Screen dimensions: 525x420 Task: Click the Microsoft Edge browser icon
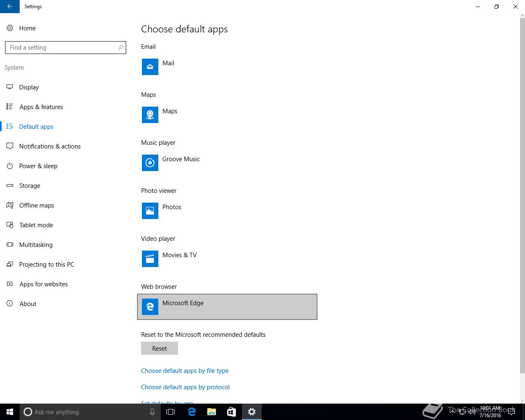(150, 307)
